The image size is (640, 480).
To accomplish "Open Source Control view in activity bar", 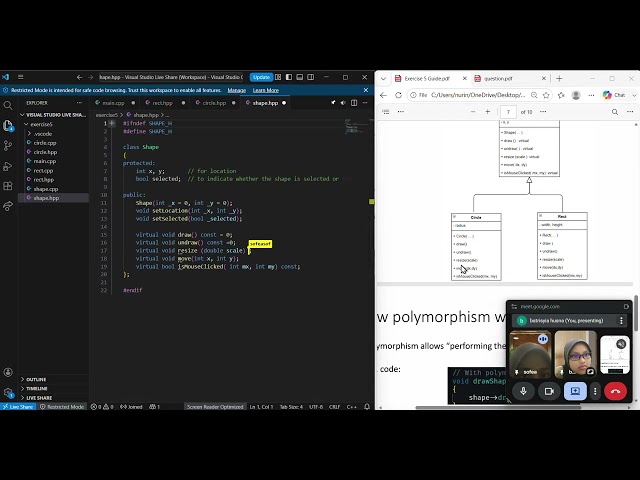I will (x=8, y=146).
